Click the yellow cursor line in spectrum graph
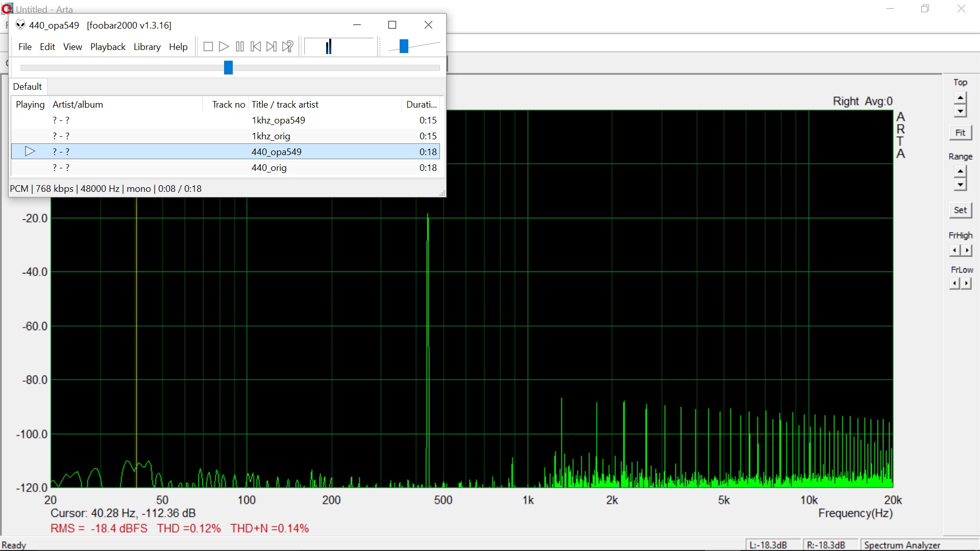Image resolution: width=980 pixels, height=551 pixels. click(136, 342)
